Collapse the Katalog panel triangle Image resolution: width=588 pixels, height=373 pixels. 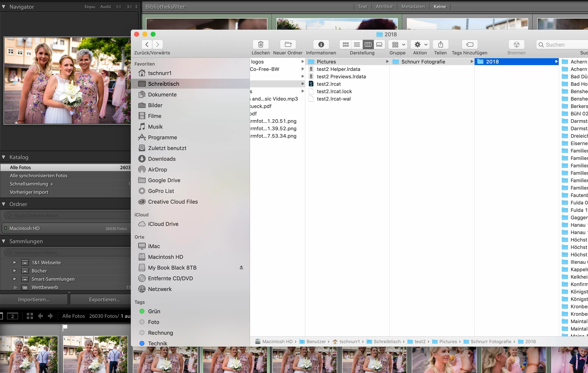(x=4, y=157)
